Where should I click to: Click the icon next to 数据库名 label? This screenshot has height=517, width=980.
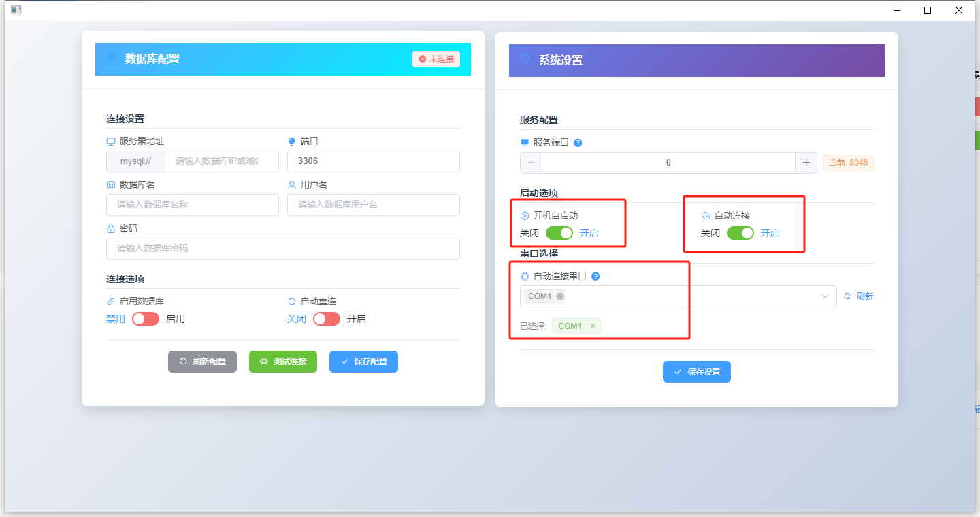pyautogui.click(x=111, y=185)
